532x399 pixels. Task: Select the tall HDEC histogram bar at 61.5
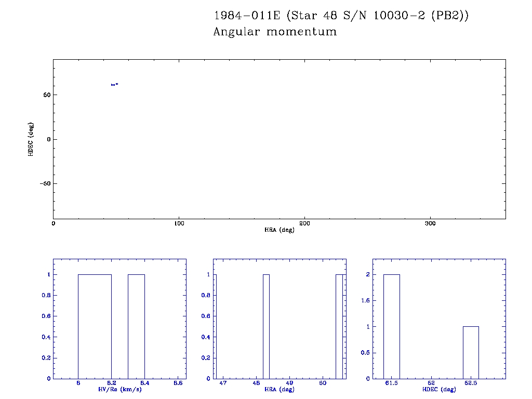click(392, 326)
